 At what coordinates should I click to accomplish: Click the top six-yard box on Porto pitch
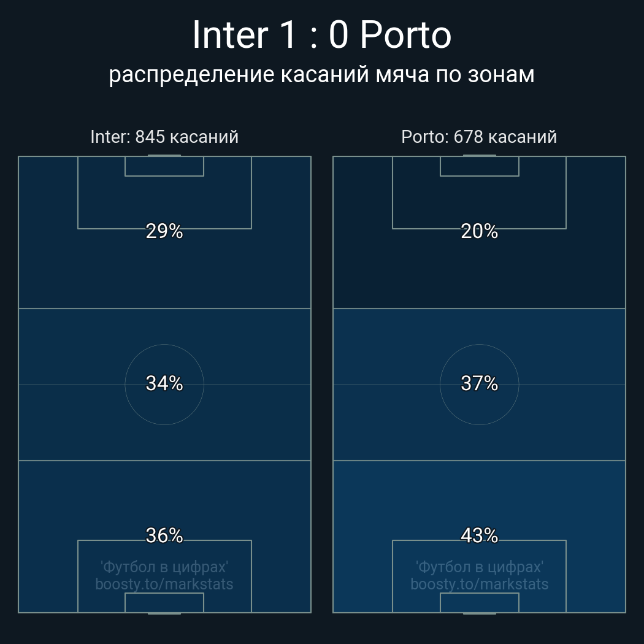pyautogui.click(x=479, y=166)
